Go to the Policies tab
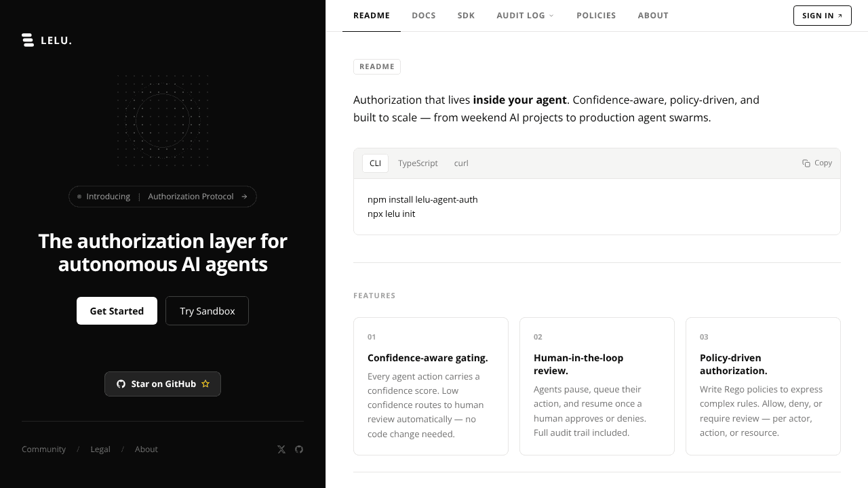 [x=596, y=16]
